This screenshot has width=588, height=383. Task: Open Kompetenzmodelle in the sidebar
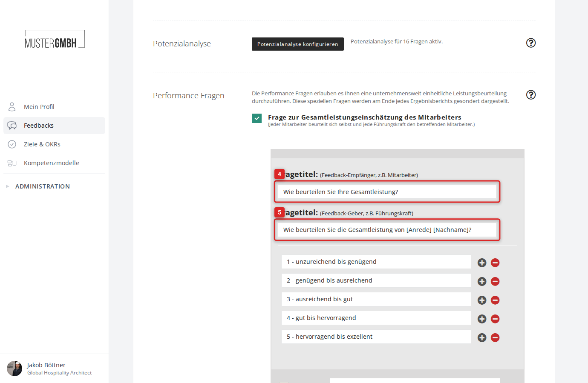point(54,163)
